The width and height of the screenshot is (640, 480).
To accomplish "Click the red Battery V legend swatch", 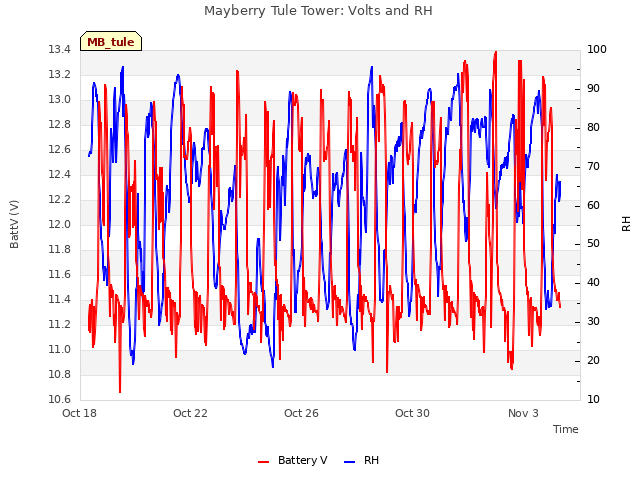I will (264, 462).
